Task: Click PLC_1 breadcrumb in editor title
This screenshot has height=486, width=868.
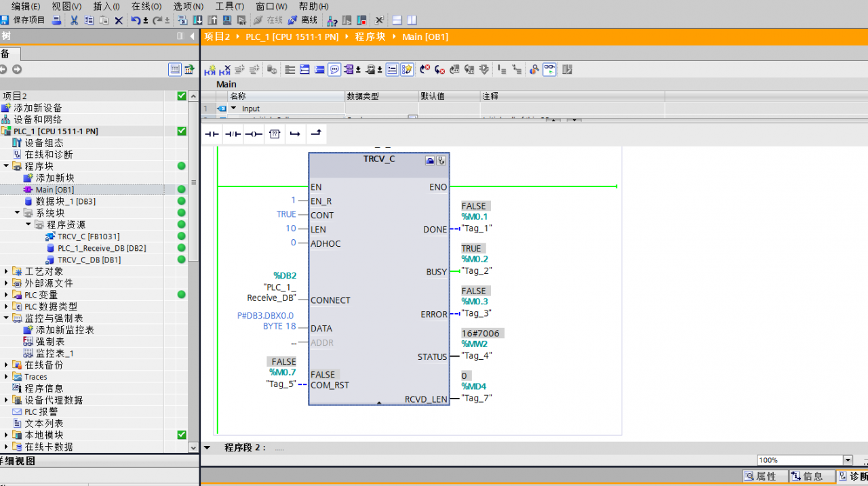Action: [x=292, y=37]
